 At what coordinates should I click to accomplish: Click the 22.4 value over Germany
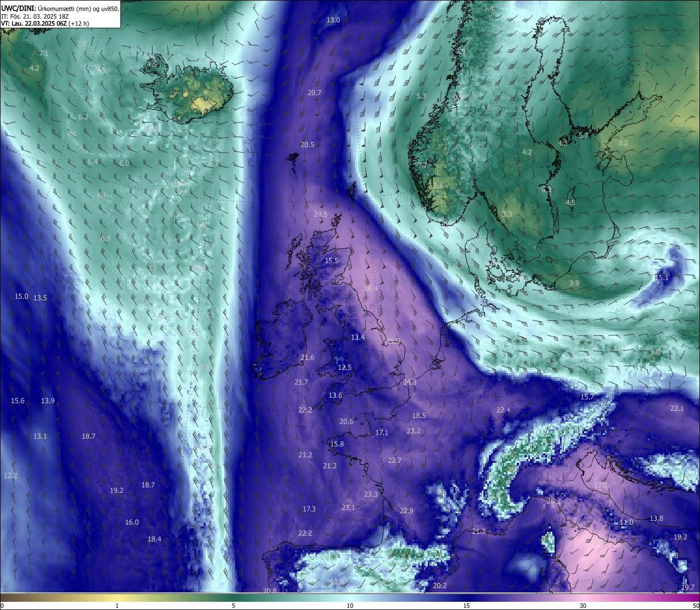pyautogui.click(x=503, y=410)
